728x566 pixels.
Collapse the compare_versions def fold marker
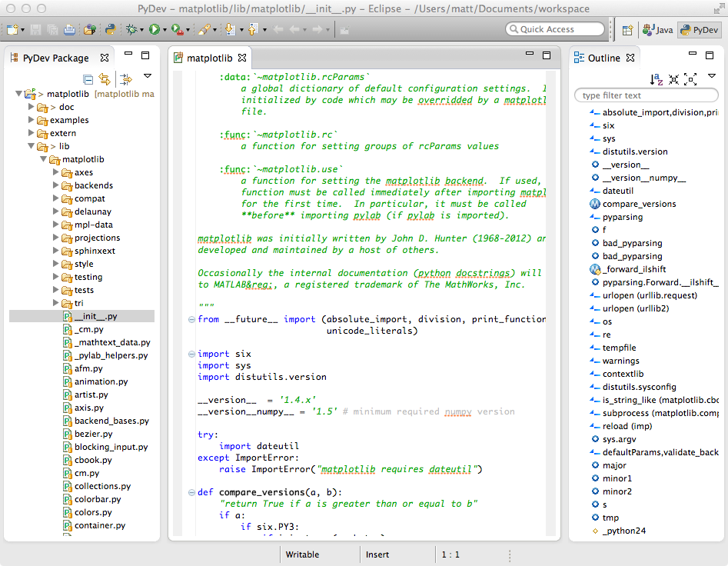191,493
